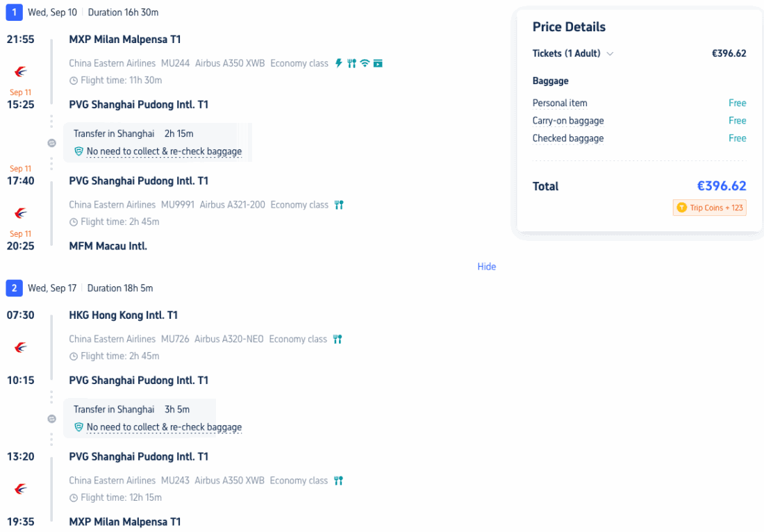Select the segment 2 number badge
The image size is (764, 532).
tap(13, 288)
